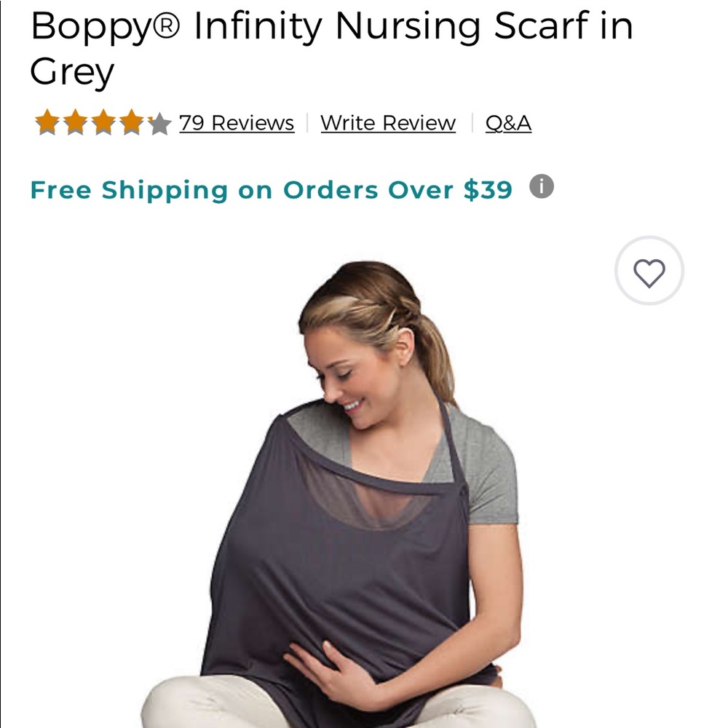The height and width of the screenshot is (728, 728).
Task: Click the divider area between Write Review and Q&A
Action: [x=473, y=122]
